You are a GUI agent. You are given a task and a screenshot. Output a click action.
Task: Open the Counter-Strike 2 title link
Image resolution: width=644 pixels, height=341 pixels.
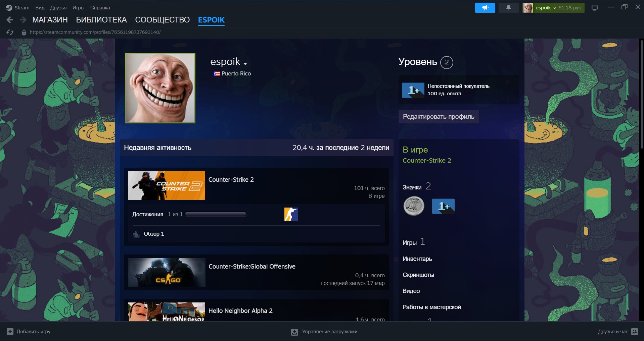231,180
